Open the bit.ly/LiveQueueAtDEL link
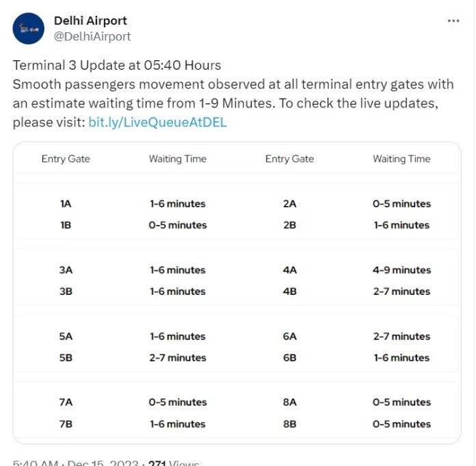Screen dimensions: 476x466 157,122
